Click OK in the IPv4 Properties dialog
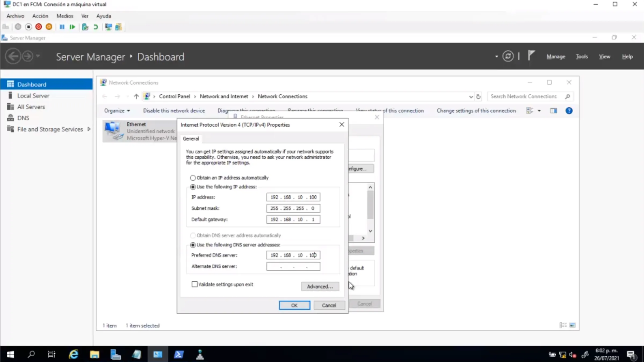Image resolution: width=644 pixels, height=362 pixels. 294,305
